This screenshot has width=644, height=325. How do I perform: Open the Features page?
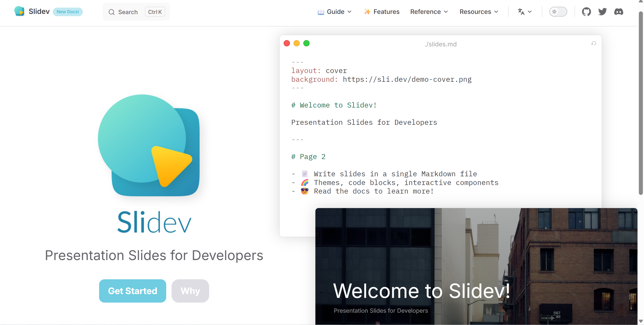(x=381, y=11)
